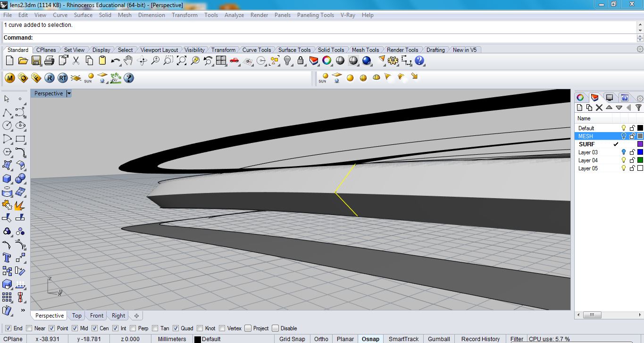Click Record History in the status bar
The image size is (644, 343).
coord(480,339)
